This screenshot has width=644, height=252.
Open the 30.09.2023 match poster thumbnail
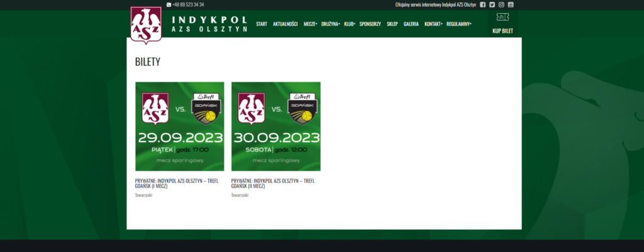click(276, 126)
